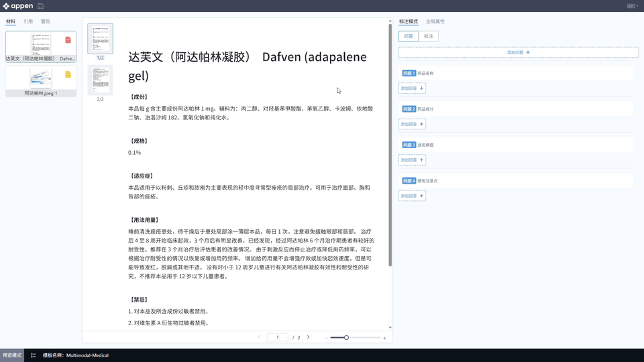
Task: Add answer for 问题 1 药品名称
Action: tap(412, 88)
